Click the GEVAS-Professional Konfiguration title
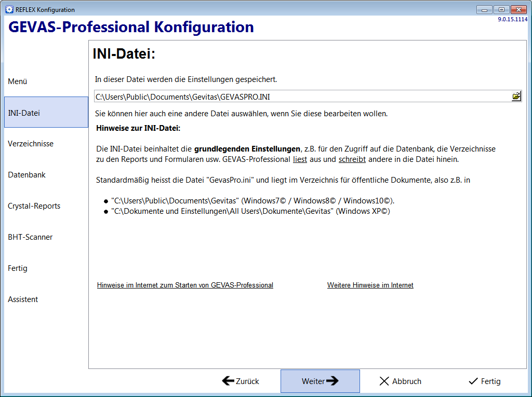The width and height of the screenshot is (532, 397). pos(131,27)
